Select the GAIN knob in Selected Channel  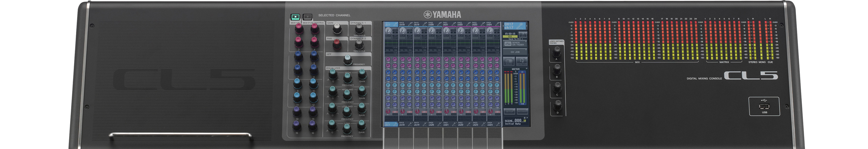click(337, 29)
